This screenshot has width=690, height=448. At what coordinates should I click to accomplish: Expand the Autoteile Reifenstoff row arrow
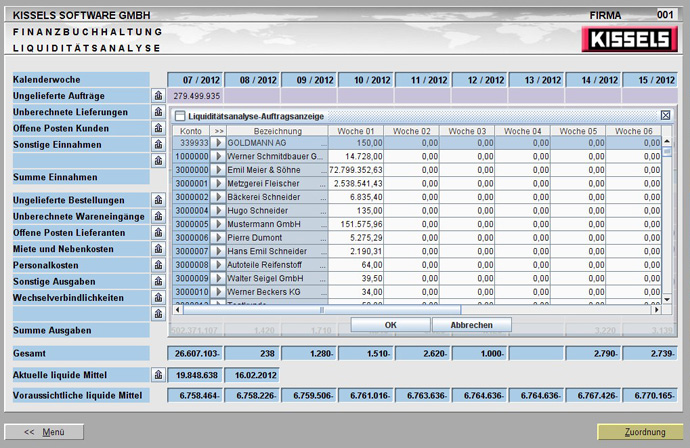(x=218, y=265)
